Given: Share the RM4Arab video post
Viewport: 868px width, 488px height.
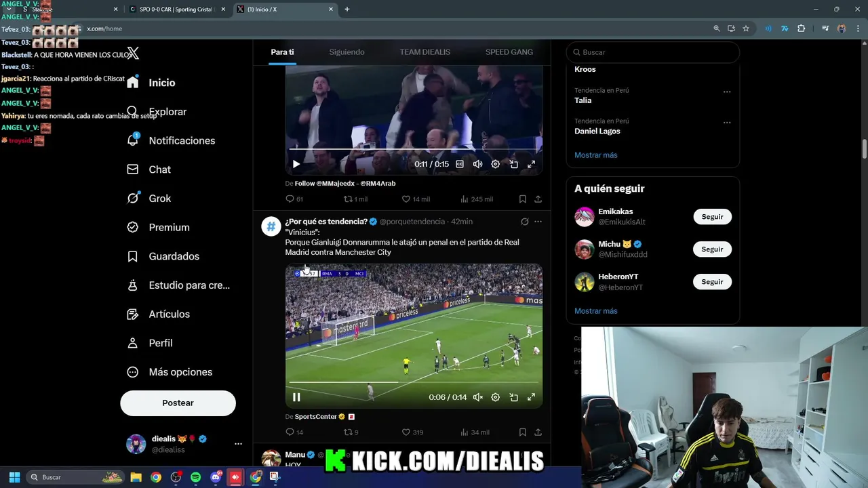Looking at the screenshot, I should (538, 199).
